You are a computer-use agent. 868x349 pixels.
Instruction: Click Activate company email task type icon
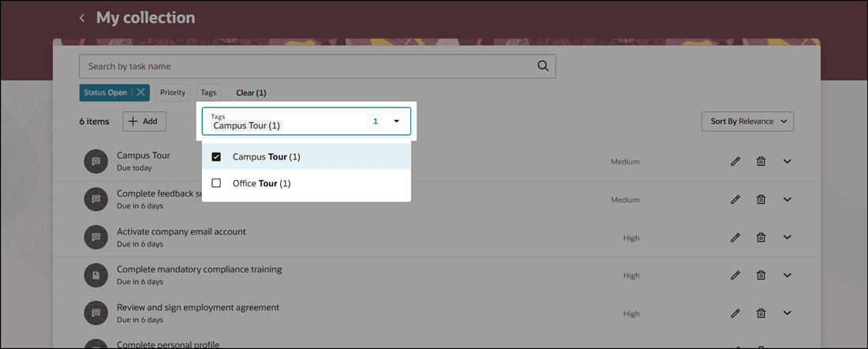point(95,237)
